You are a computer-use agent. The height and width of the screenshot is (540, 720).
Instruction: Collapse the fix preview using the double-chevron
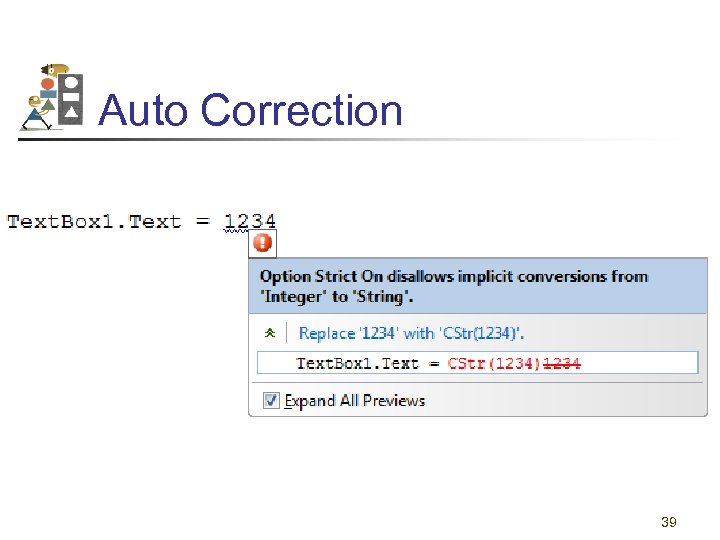tap(269, 333)
